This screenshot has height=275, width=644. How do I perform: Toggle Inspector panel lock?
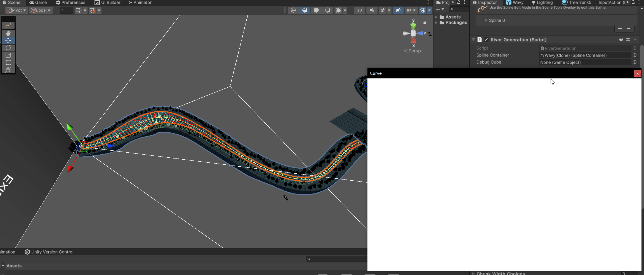point(633,2)
